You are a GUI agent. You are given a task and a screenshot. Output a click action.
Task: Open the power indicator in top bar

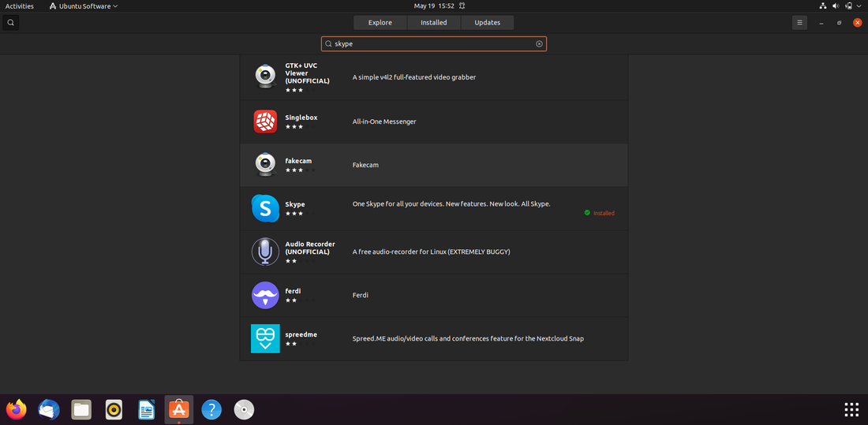849,6
